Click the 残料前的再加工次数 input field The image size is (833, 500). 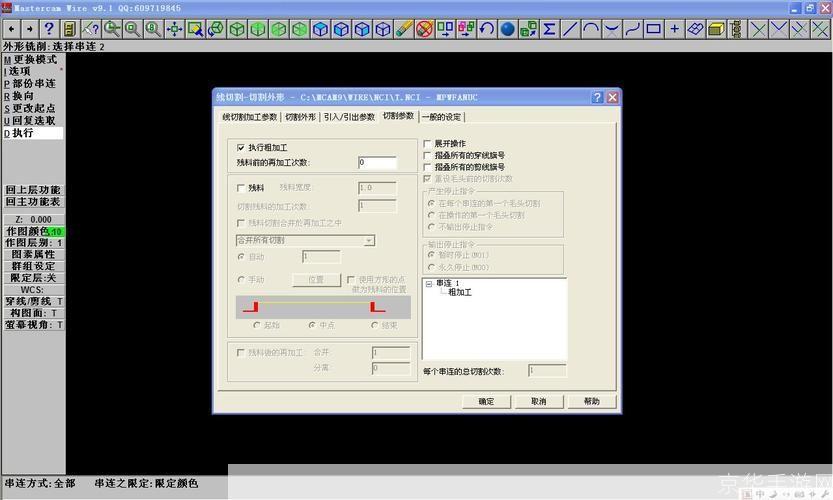coord(377,162)
